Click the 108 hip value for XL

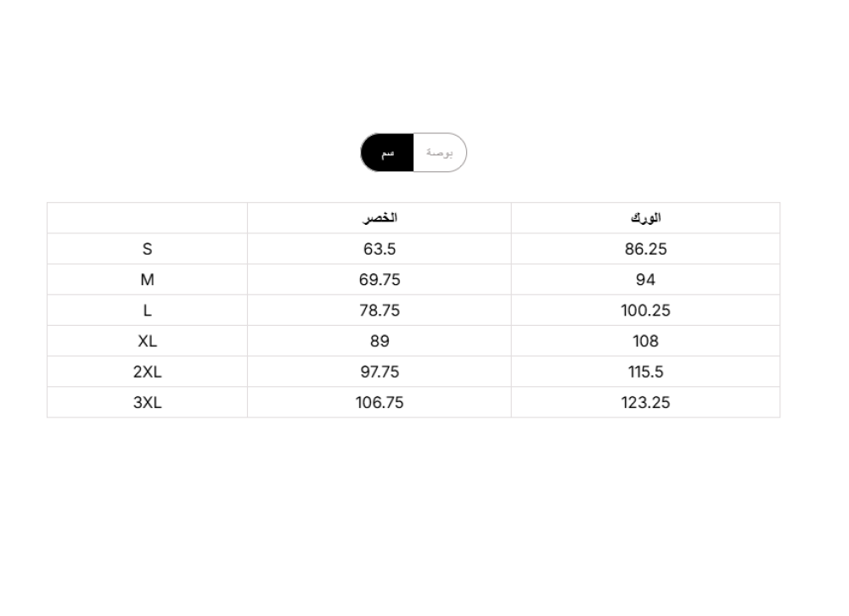[x=645, y=341]
